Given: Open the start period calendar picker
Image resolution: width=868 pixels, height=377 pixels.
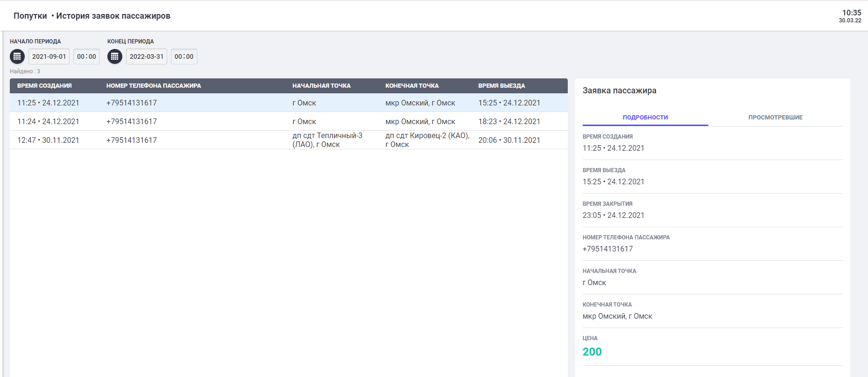Looking at the screenshot, I should click(17, 56).
